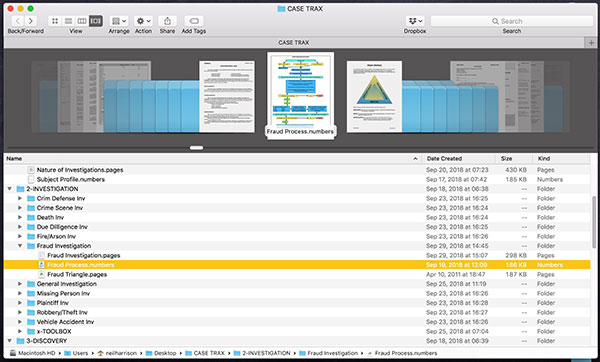Screen dimensions: 600x362
Task: Expand the Fire/Arson Inv folder
Action: [x=20, y=236]
